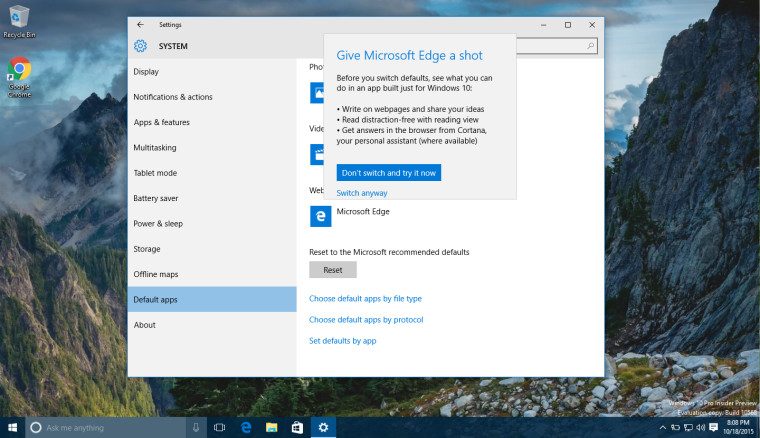Click the Cortana microphone icon
760x438 pixels.
(195, 427)
